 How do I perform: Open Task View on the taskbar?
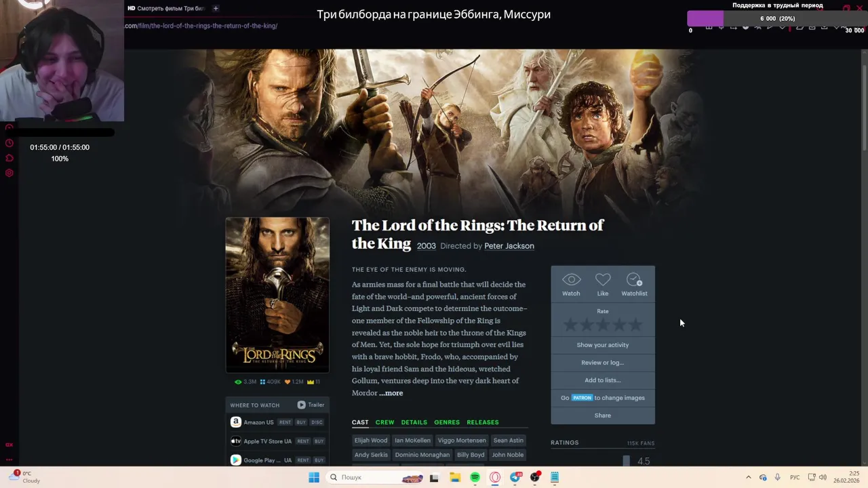pyautogui.click(x=434, y=477)
